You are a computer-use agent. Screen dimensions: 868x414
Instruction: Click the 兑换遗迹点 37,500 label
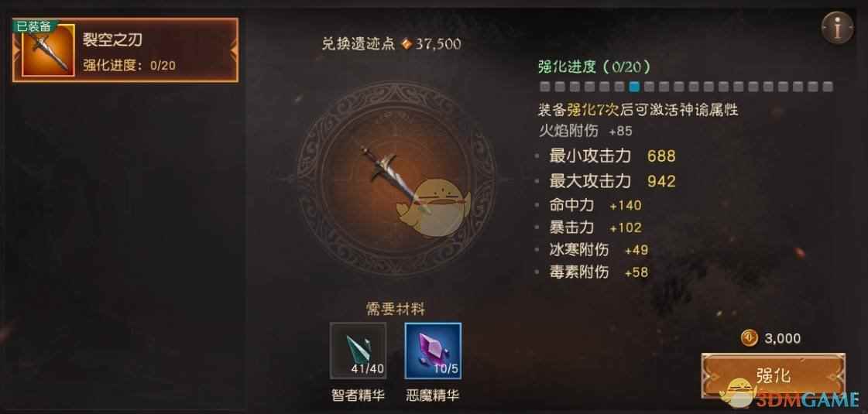(391, 44)
